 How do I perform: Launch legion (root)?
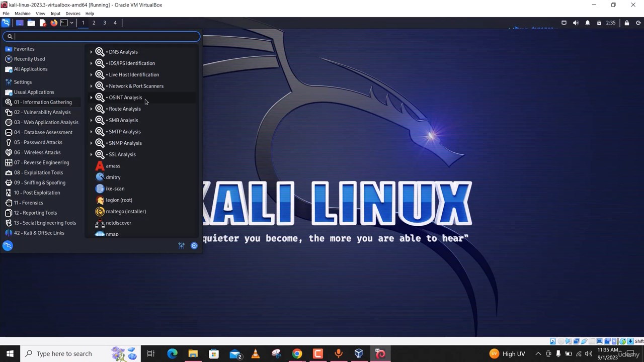[141, 200]
